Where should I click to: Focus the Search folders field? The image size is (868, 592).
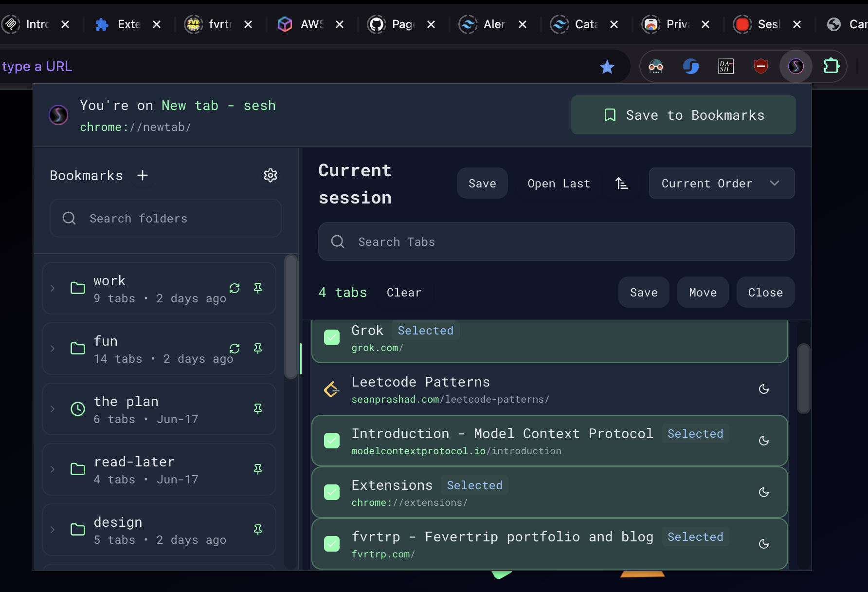point(166,218)
